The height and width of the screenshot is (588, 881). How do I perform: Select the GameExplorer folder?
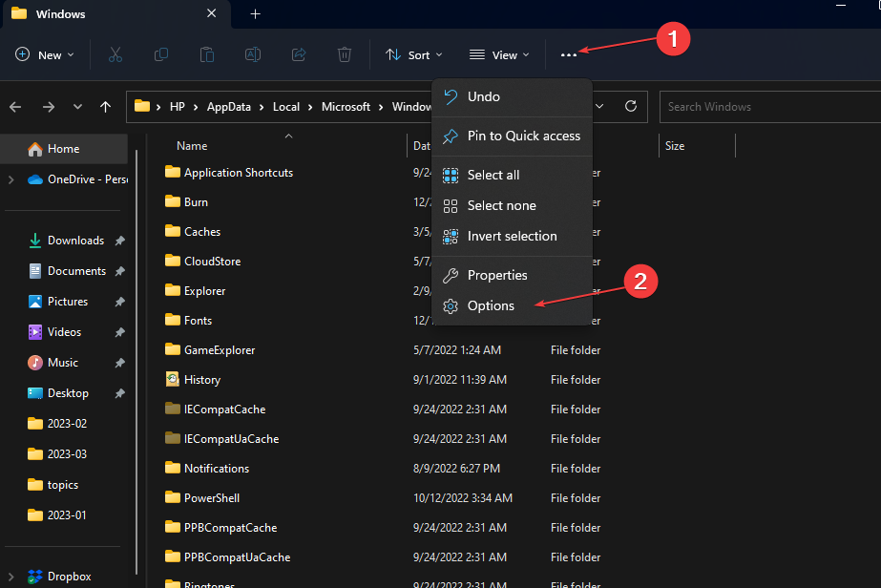click(220, 350)
